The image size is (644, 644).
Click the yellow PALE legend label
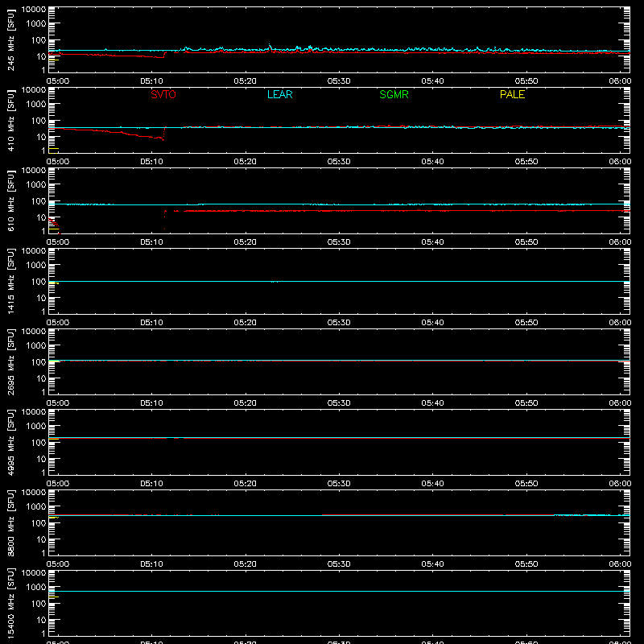512,94
